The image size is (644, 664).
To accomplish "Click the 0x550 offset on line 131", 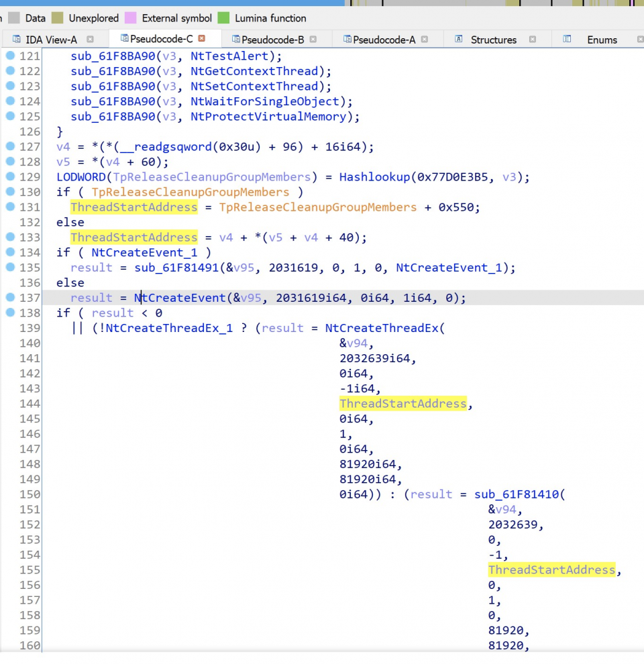I will [x=456, y=207].
